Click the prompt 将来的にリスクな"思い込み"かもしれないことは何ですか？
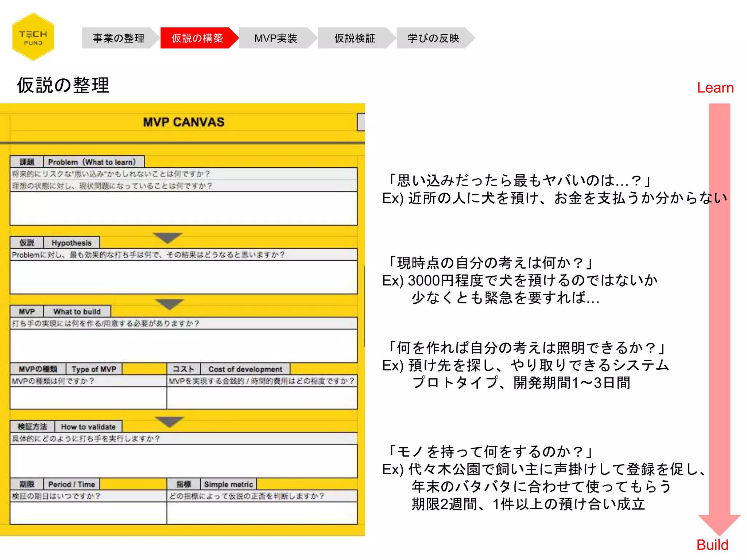This screenshot has width=747, height=560. pyautogui.click(x=111, y=174)
